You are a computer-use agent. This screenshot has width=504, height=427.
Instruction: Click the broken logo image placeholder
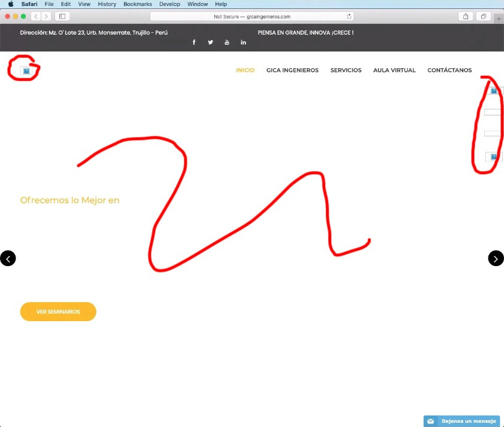(26, 71)
